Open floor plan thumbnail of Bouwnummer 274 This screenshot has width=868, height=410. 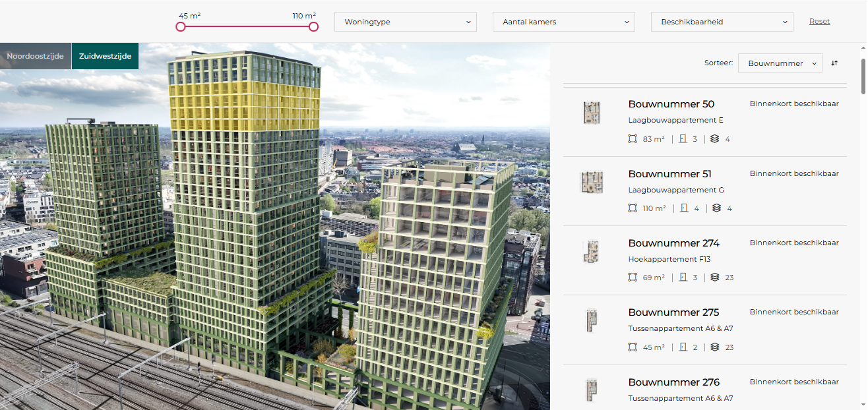[x=591, y=251]
